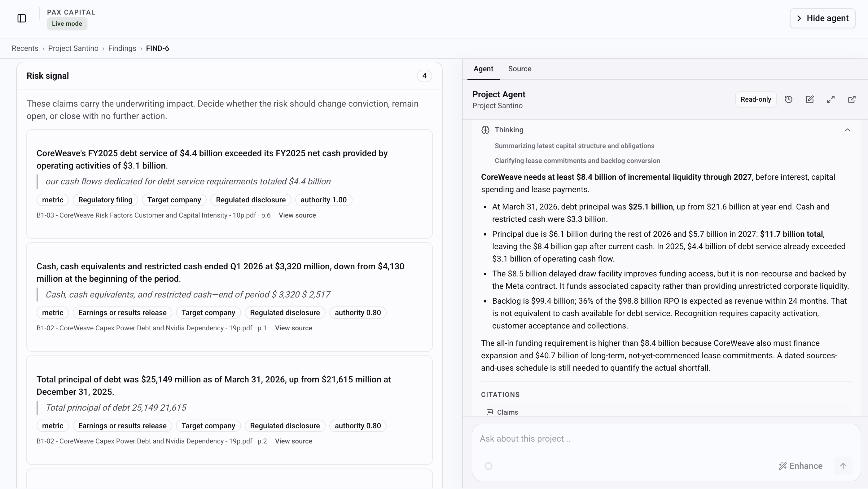Hide the agent panel
The height and width of the screenshot is (489, 868).
tap(822, 18)
